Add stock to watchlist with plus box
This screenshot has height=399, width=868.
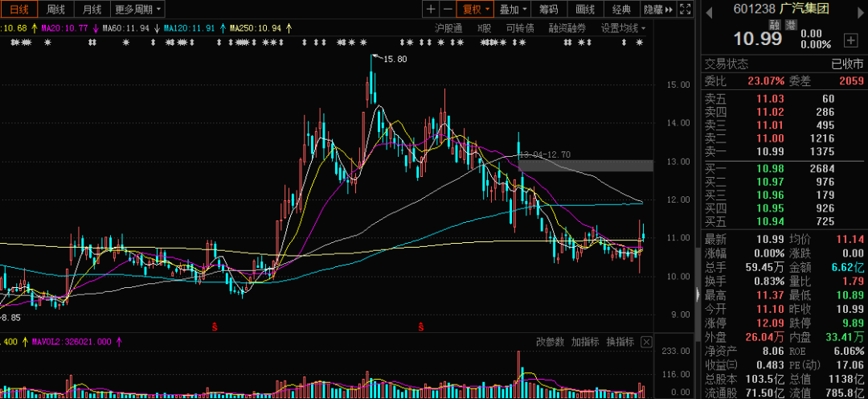[850, 39]
